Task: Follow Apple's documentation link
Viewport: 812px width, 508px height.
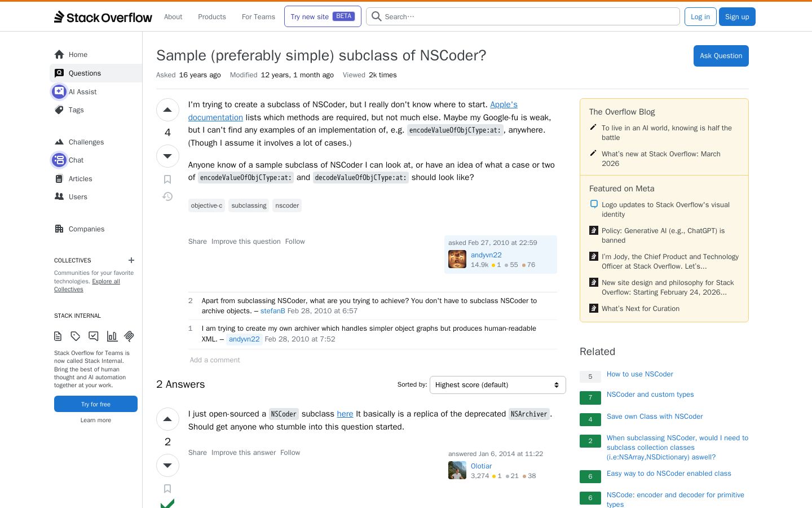Action: tap(353, 111)
